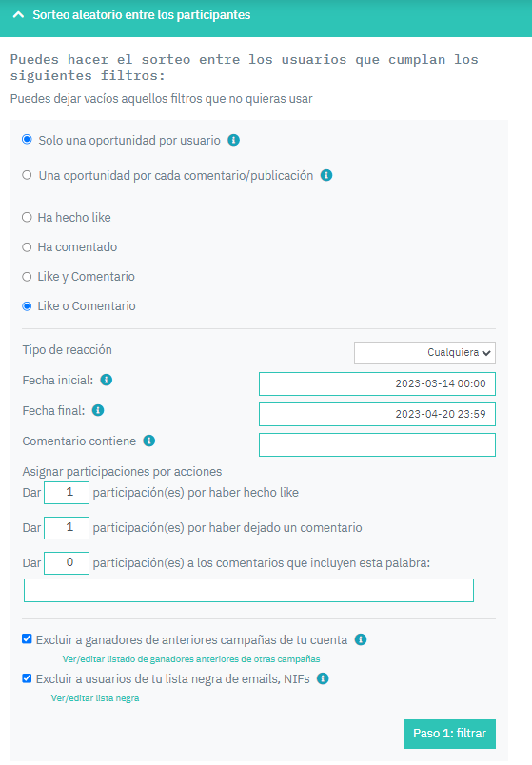Image resolution: width=532 pixels, height=765 pixels.
Task: Open the Tipo de reacción dropdown
Action: pos(424,353)
